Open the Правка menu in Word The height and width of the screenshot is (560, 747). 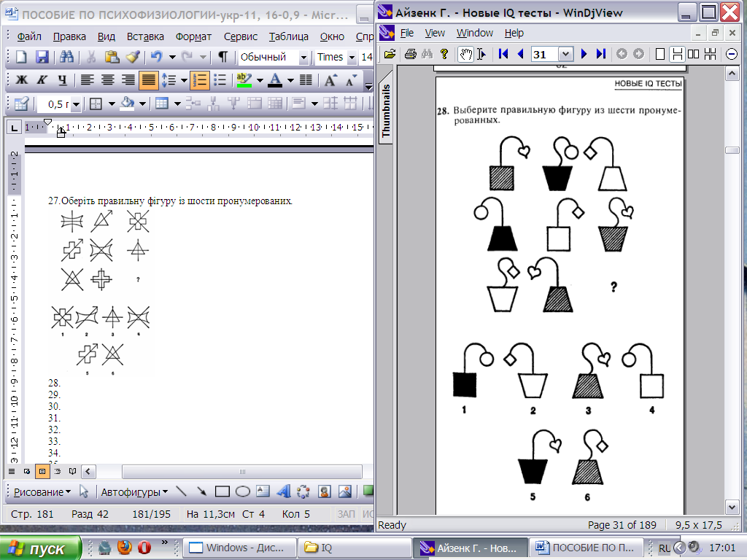coord(69,36)
